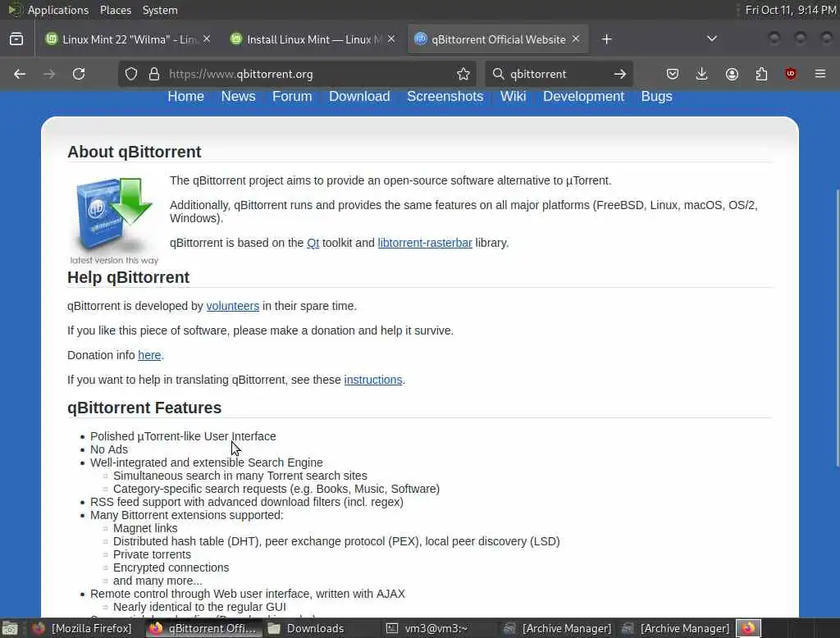Open the Development page link
The image size is (840, 638).
pyautogui.click(x=583, y=97)
